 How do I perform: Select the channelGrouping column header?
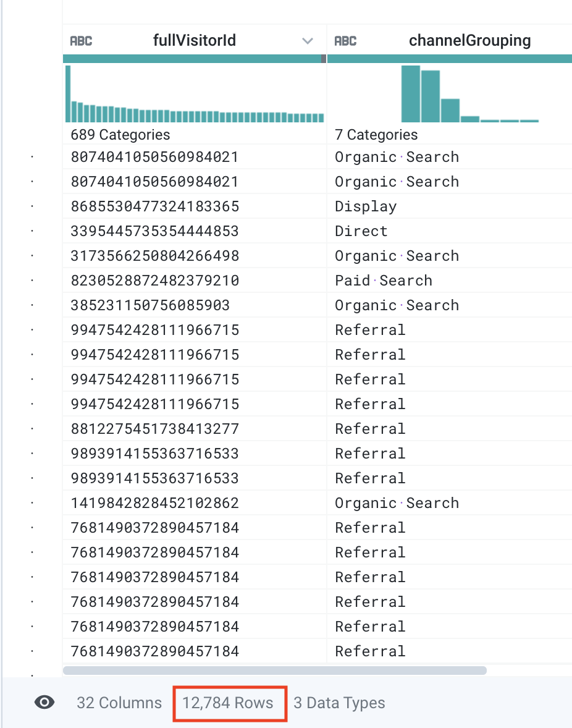(x=469, y=41)
